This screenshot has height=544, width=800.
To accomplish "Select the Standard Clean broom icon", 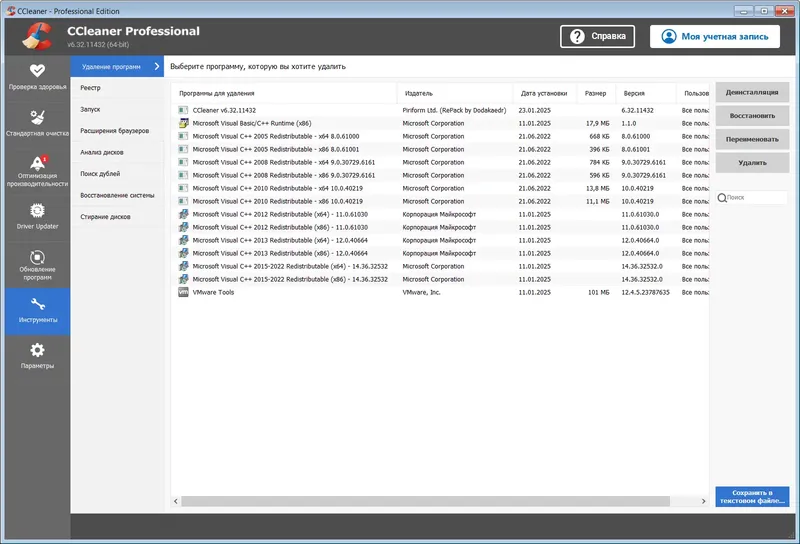I will (x=37, y=117).
